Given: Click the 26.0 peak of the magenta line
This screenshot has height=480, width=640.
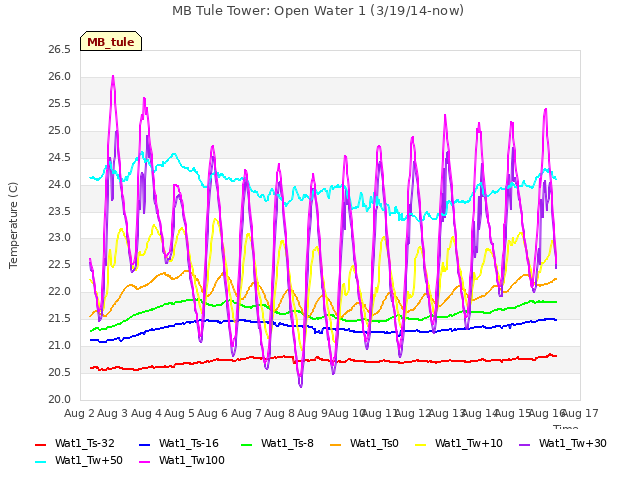Looking at the screenshot, I should (x=113, y=77).
